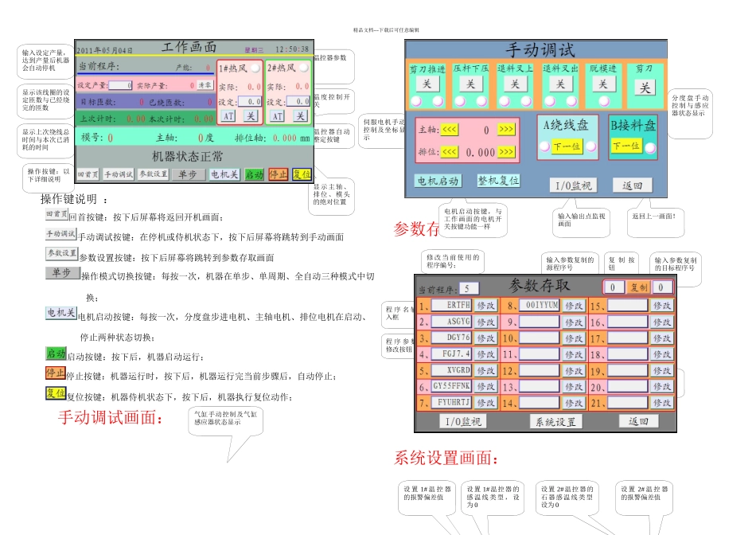Open 系统设置 from 参数存取 screen
The height and width of the screenshot is (535, 756).
click(556, 422)
